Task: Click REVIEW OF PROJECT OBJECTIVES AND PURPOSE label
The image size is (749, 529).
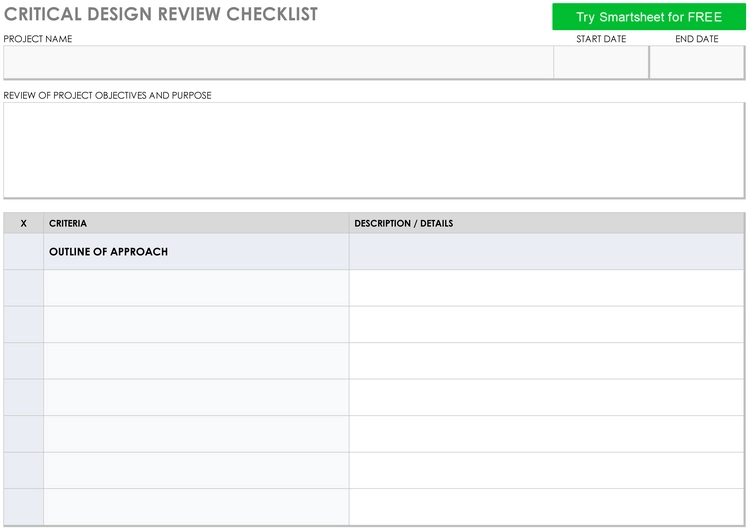Action: coord(107,95)
